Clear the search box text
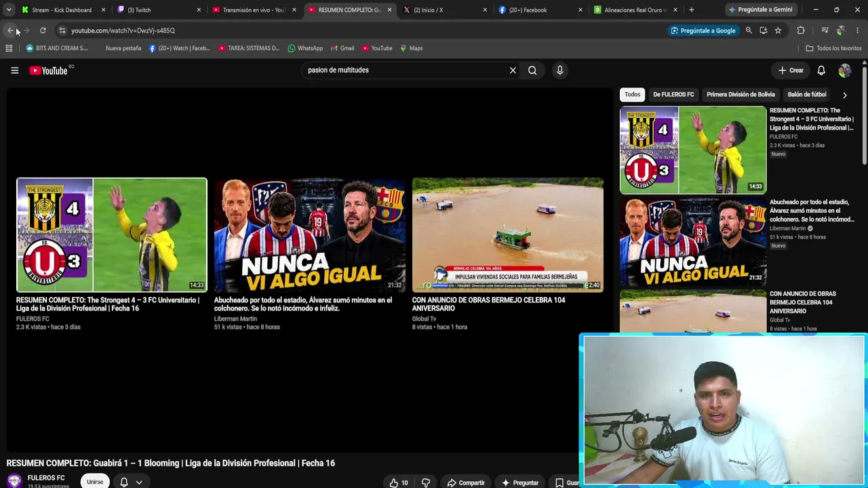The height and width of the screenshot is (488, 868). pos(513,70)
